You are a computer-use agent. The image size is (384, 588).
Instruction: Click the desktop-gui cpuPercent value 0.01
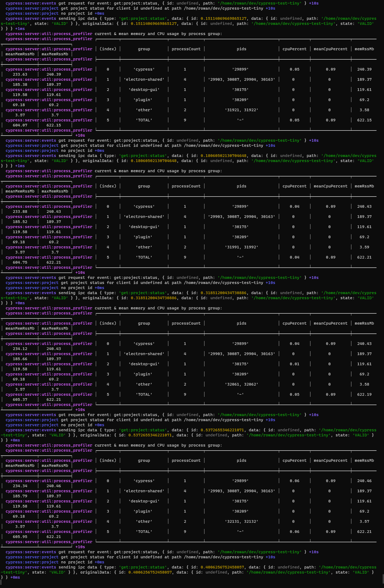click(294, 364)
